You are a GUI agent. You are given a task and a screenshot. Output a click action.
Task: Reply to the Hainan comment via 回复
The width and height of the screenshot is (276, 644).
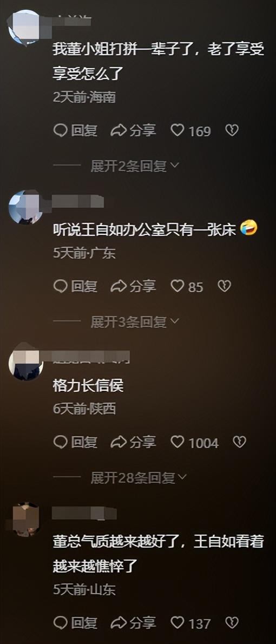click(76, 130)
